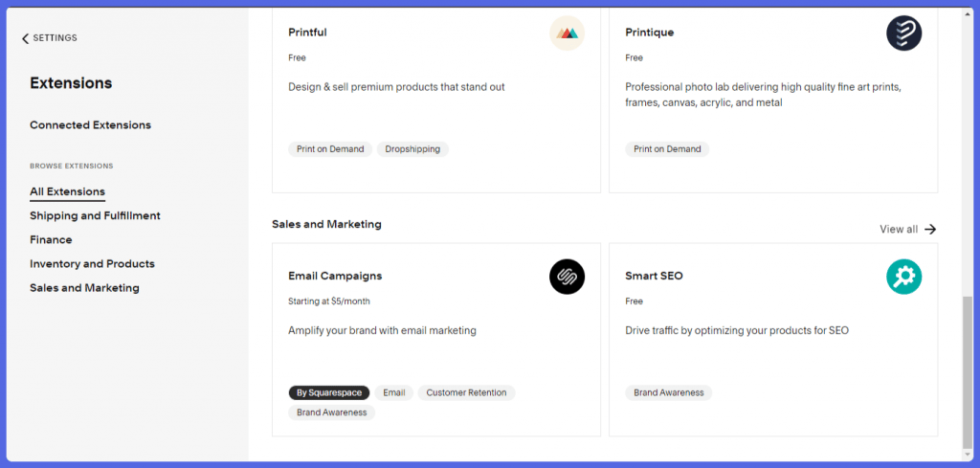Click the vertical scrollbar thumb

(x=968, y=371)
